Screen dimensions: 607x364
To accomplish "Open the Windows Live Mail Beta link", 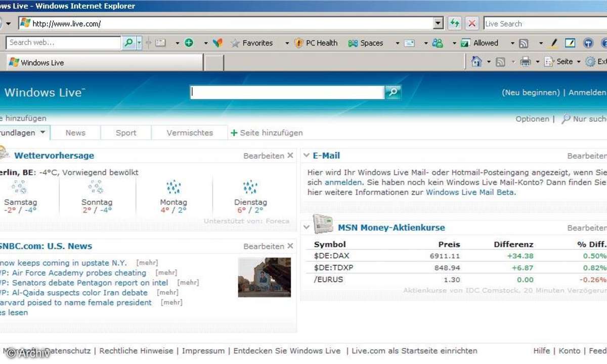I will tap(470, 192).
